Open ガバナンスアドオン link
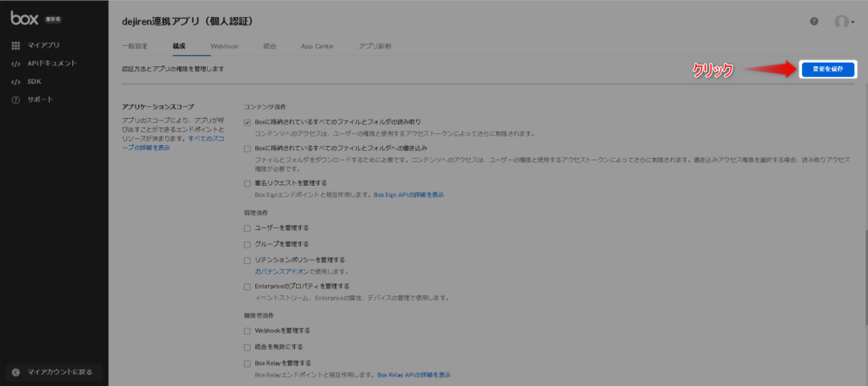868x386 pixels. (x=281, y=272)
